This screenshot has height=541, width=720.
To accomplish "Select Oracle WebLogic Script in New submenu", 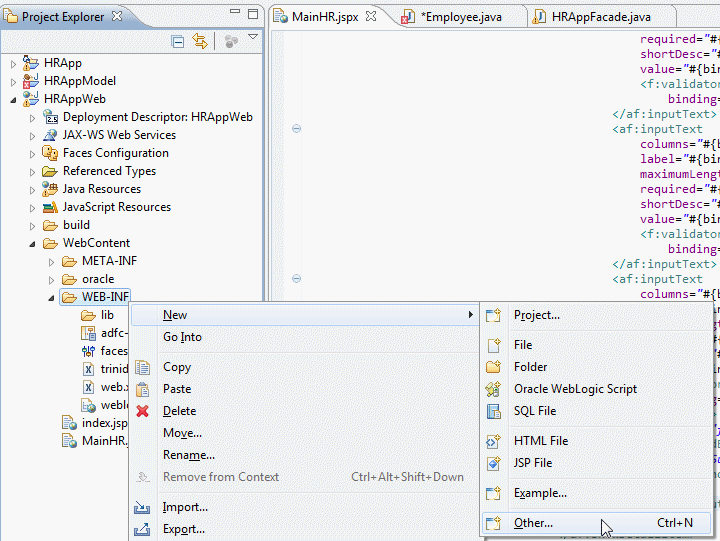I will click(596, 389).
